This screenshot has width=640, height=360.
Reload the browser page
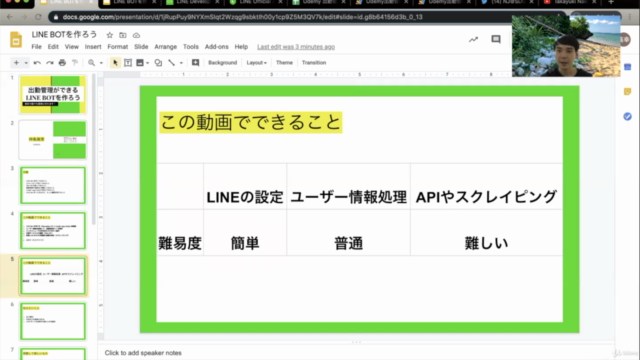(38, 17)
